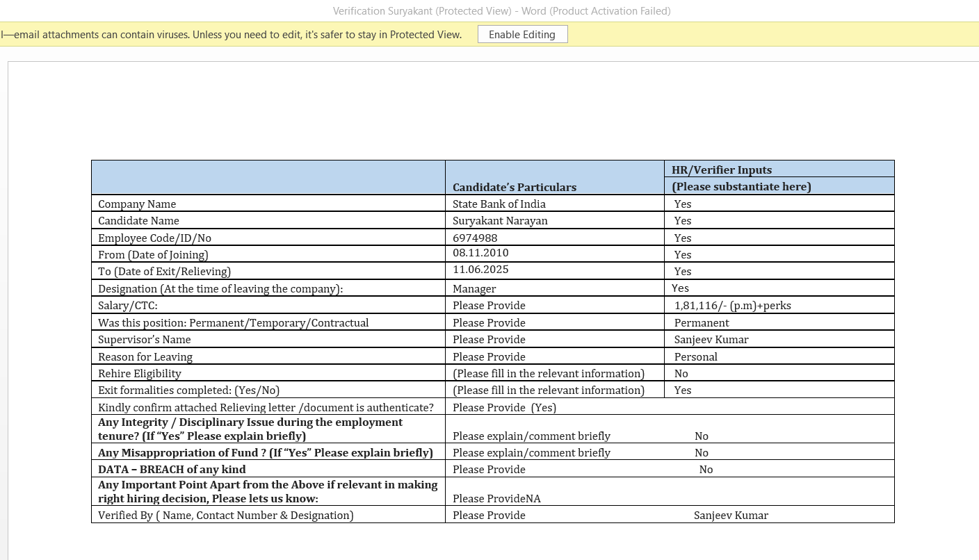Click the DATA – BREACH of any kind label
The width and height of the screenshot is (979, 560).
tap(172, 470)
